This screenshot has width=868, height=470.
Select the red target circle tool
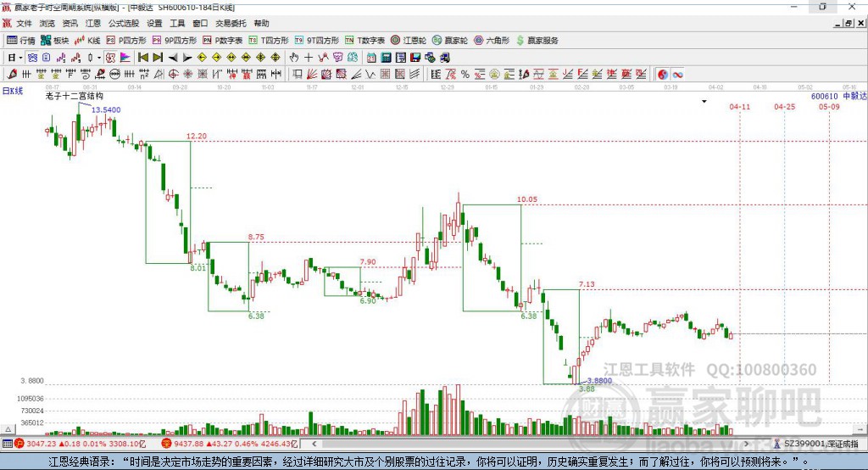(173, 75)
